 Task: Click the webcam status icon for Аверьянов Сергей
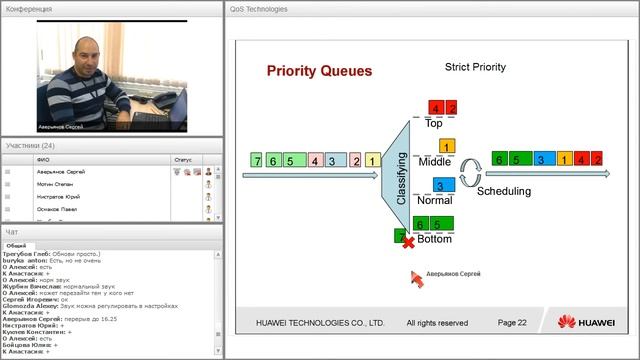[187, 172]
